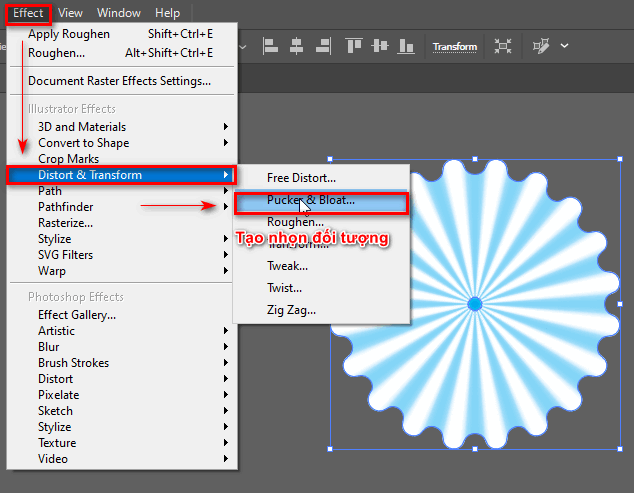Click the vertical align center icon
The height and width of the screenshot is (493, 634).
tap(378, 46)
